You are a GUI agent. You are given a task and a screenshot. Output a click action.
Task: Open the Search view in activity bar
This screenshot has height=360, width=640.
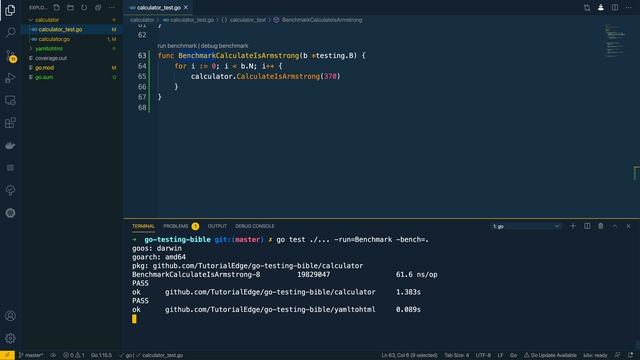(x=10, y=32)
